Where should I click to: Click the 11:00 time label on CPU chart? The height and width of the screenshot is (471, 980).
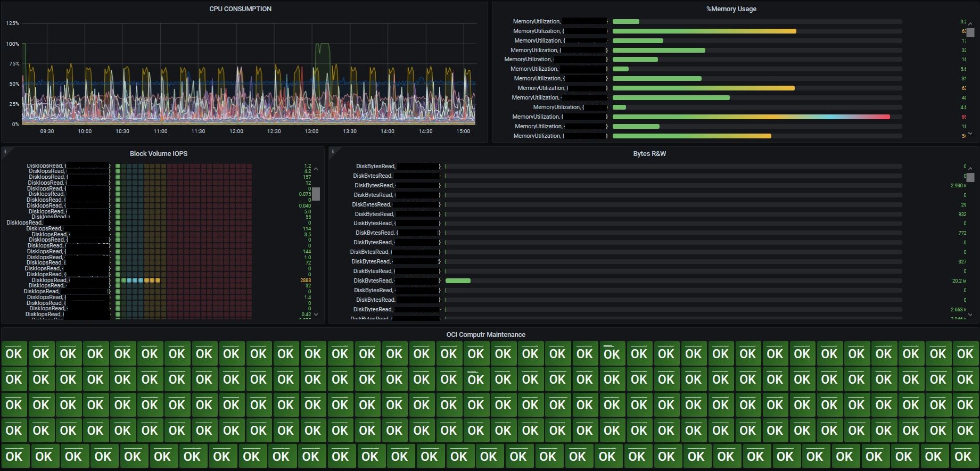click(x=160, y=131)
